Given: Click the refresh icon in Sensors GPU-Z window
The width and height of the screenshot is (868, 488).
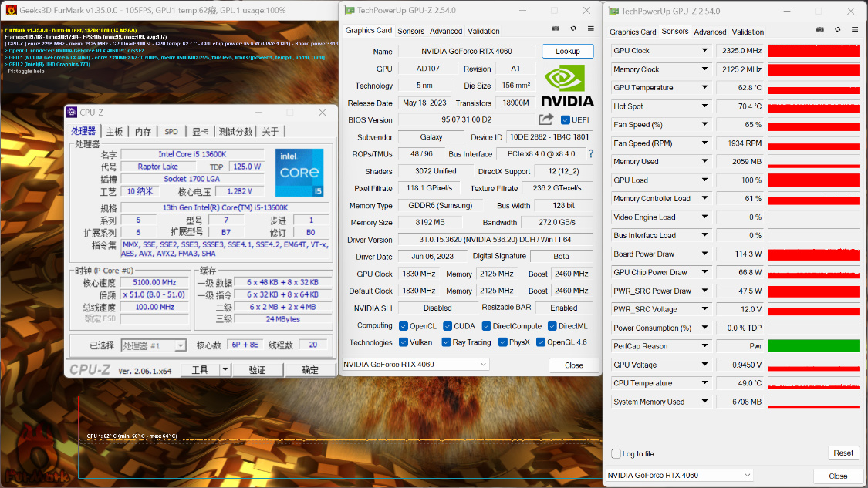Looking at the screenshot, I should [x=838, y=29].
